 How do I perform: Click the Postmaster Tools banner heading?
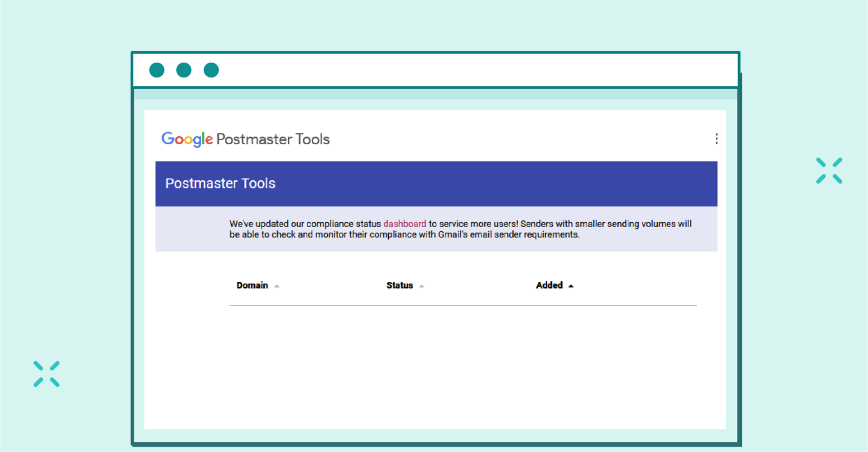[220, 183]
